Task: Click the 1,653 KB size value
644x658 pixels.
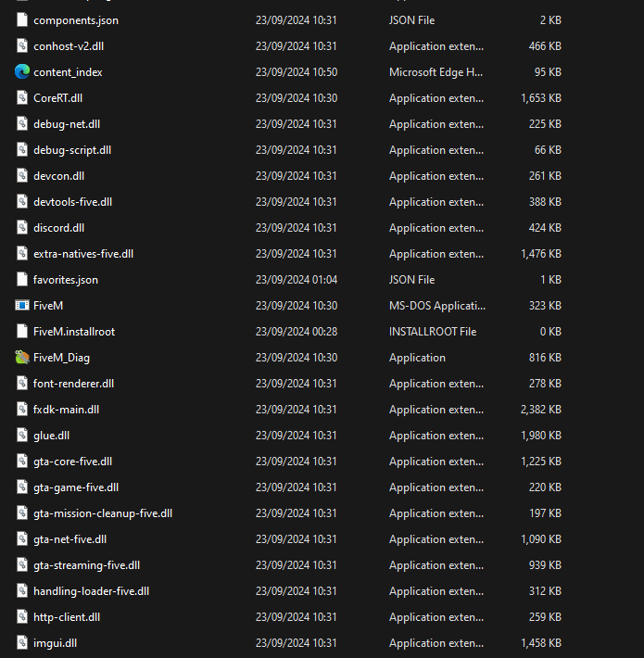Action: coord(541,98)
